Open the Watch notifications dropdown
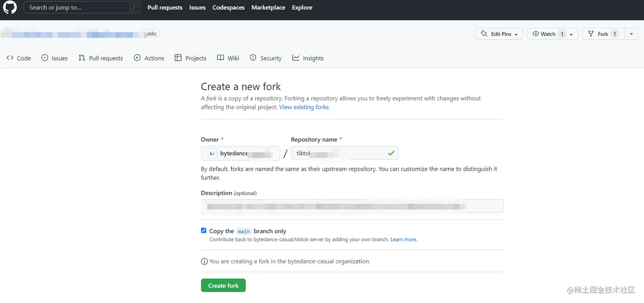Image resolution: width=644 pixels, height=303 pixels. coord(552,34)
